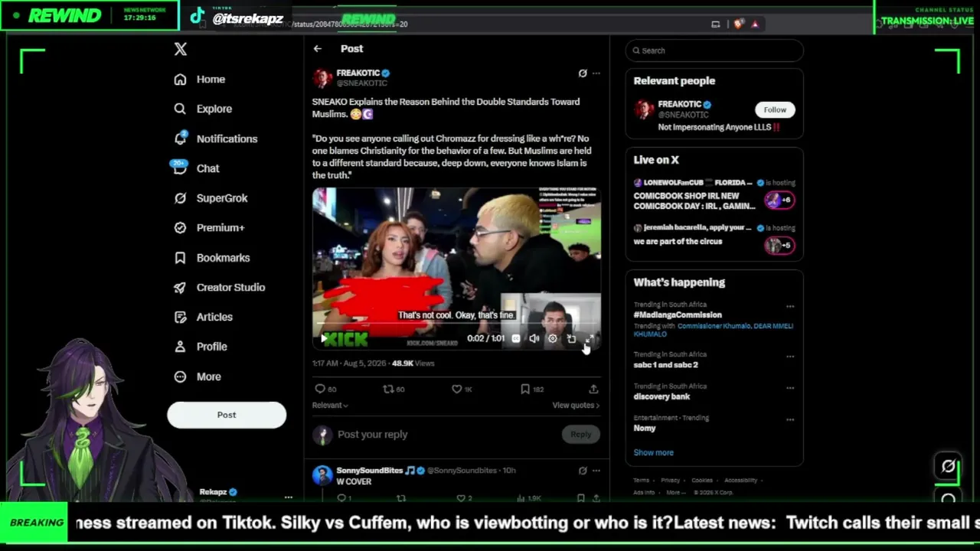Like the SonnySoundBites reply
The width and height of the screenshot is (980, 551).
(461, 498)
